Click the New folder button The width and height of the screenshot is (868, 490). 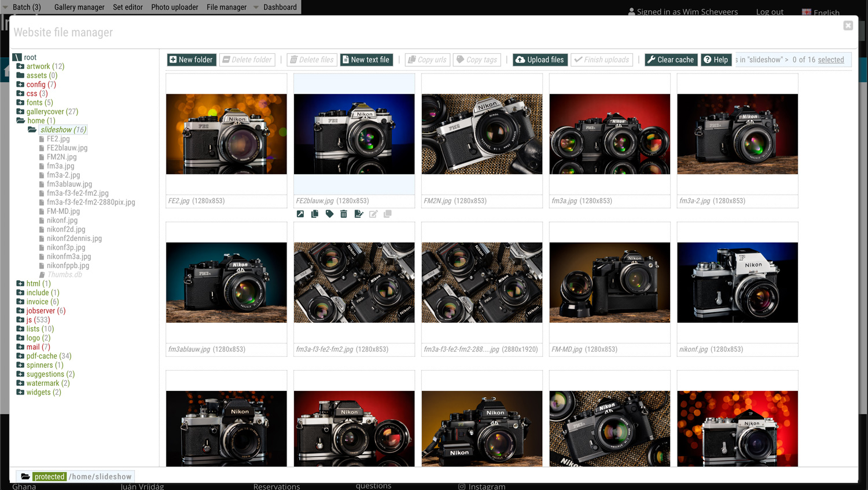pos(191,60)
